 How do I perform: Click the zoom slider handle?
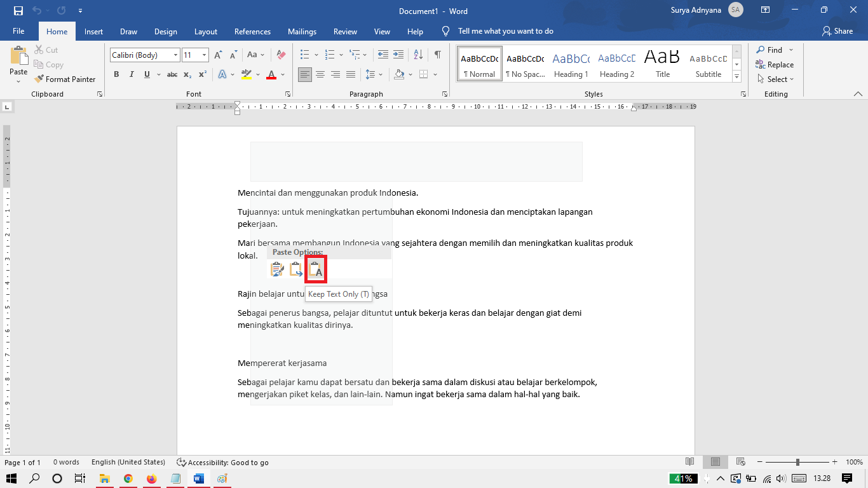(797, 462)
